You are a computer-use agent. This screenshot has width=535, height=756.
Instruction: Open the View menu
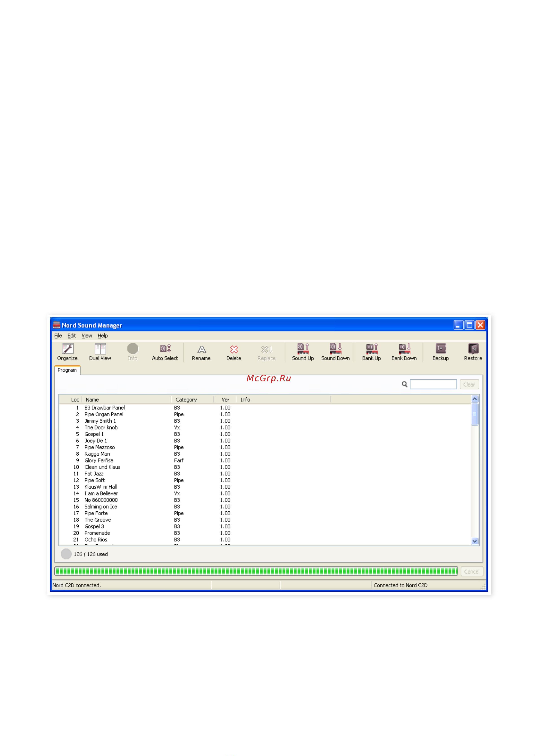pyautogui.click(x=87, y=335)
